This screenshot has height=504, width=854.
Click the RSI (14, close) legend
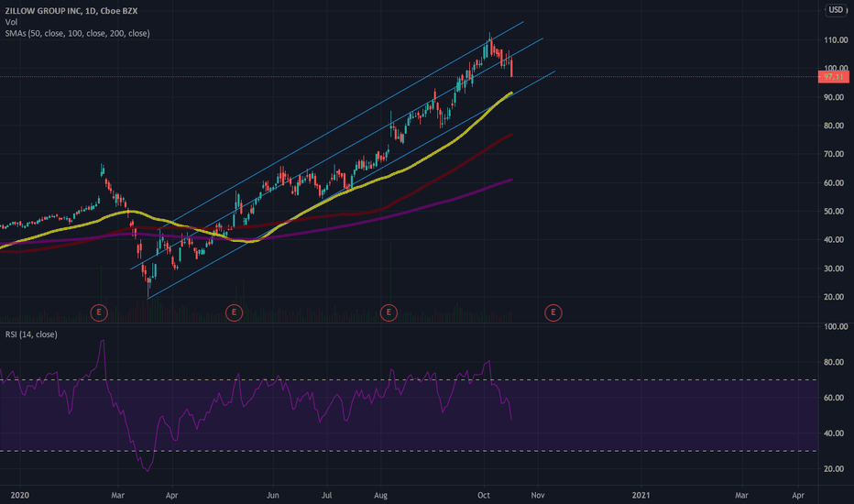(x=31, y=334)
